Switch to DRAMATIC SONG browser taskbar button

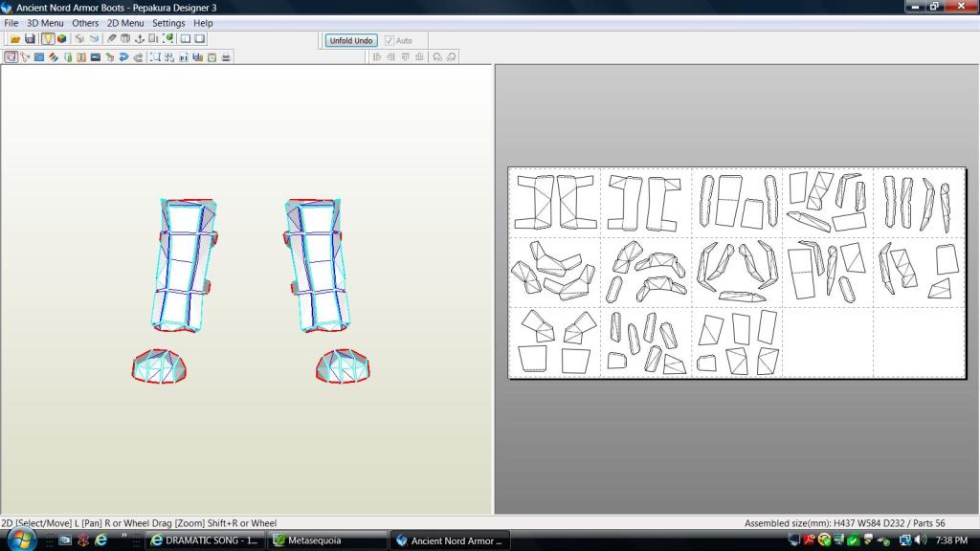pyautogui.click(x=206, y=540)
